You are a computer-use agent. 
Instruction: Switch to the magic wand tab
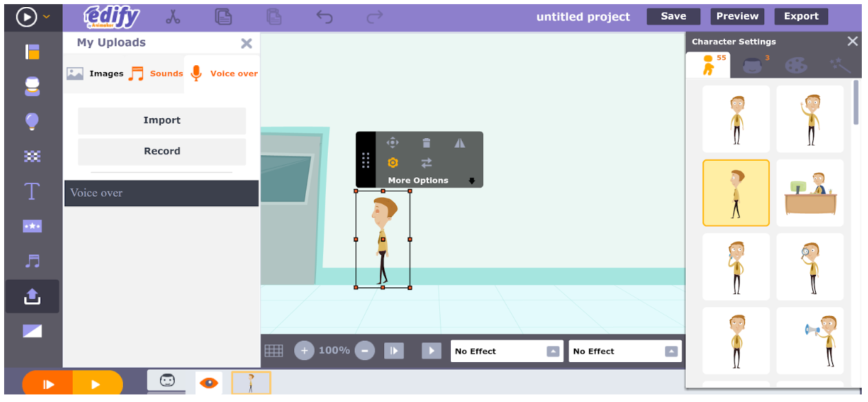point(840,65)
